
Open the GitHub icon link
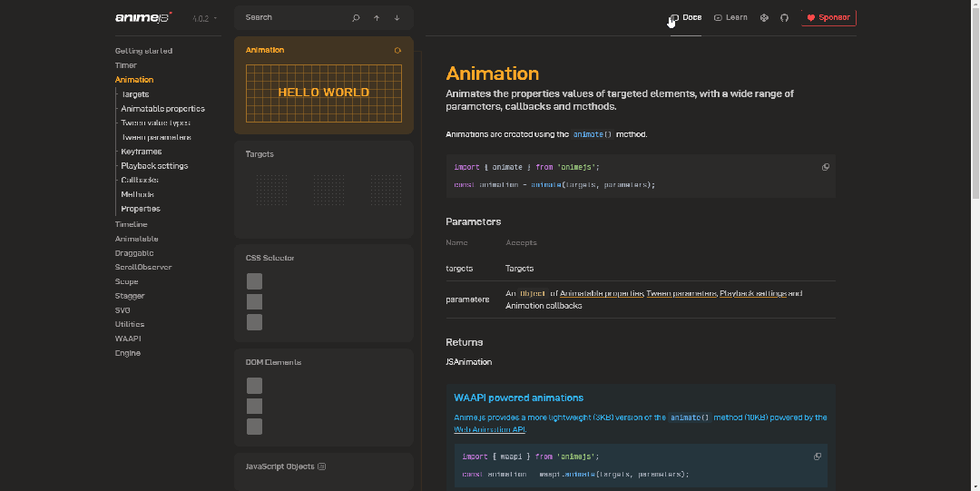tap(784, 18)
